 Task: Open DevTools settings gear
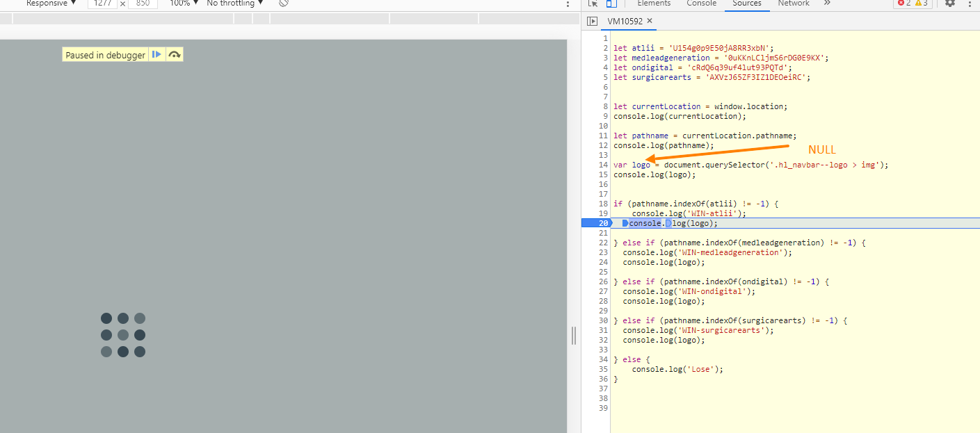pos(950,3)
